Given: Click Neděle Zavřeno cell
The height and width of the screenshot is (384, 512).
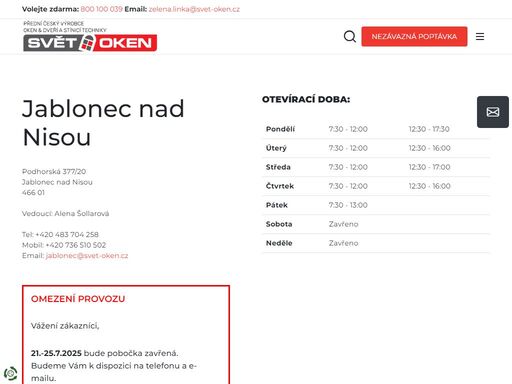Looking at the screenshot, I should tap(343, 243).
